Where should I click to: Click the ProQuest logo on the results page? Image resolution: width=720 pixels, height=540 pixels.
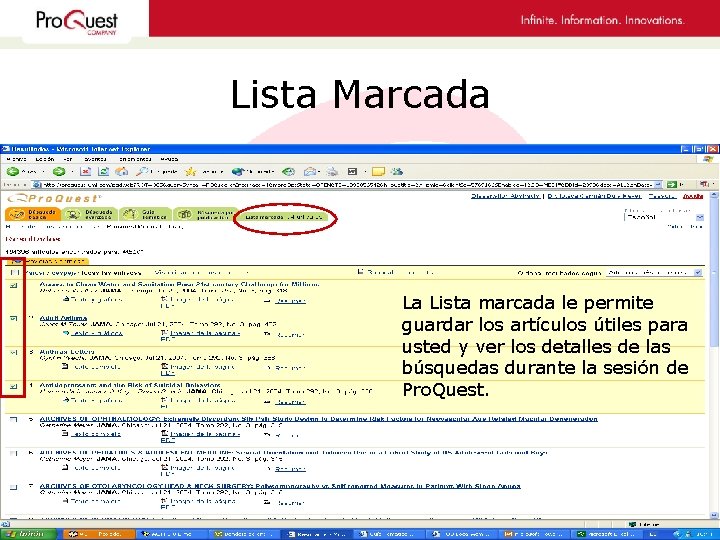tap(54, 198)
